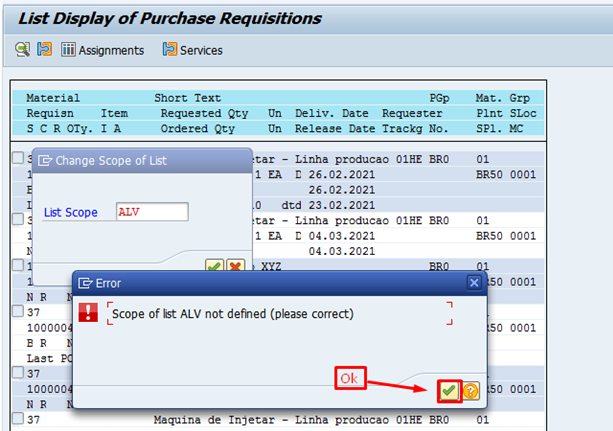
Task: Tick the bottom-most requisition row checkbox
Action: point(18,418)
